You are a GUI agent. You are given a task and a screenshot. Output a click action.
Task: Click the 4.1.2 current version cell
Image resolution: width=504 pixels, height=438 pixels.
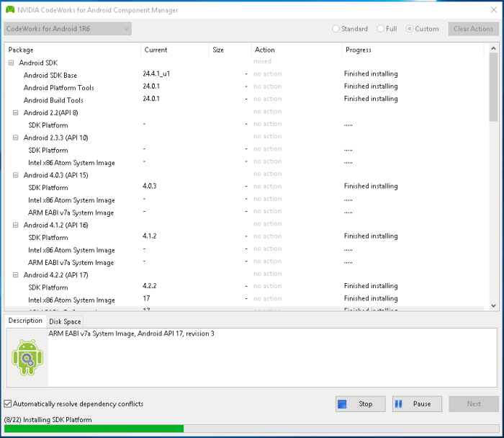[150, 236]
